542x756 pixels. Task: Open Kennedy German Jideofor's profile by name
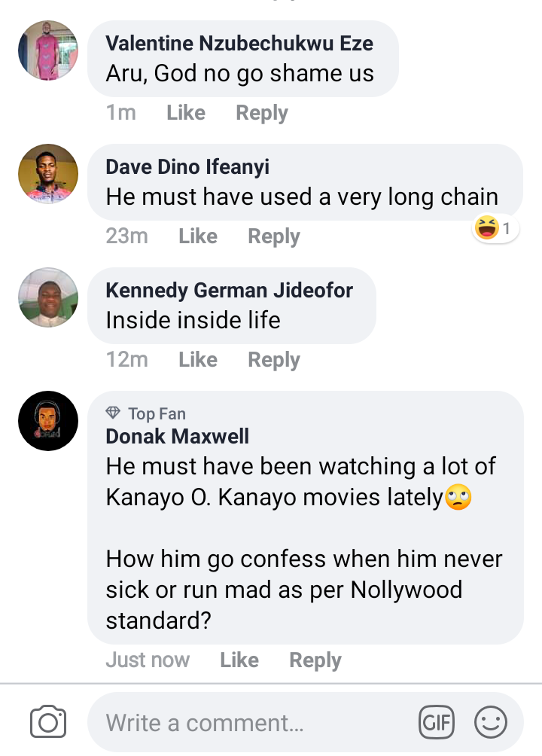[x=229, y=291]
